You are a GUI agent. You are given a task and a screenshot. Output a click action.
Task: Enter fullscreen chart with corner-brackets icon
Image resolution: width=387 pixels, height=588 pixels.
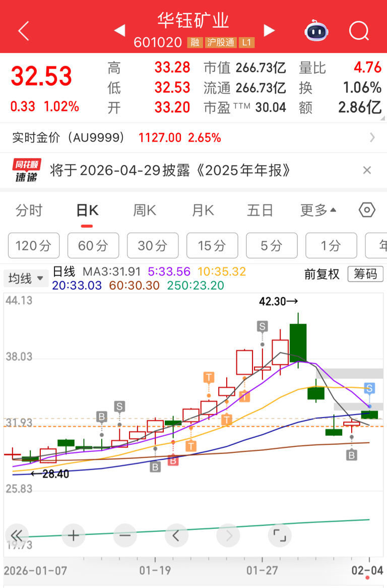[x=280, y=536]
